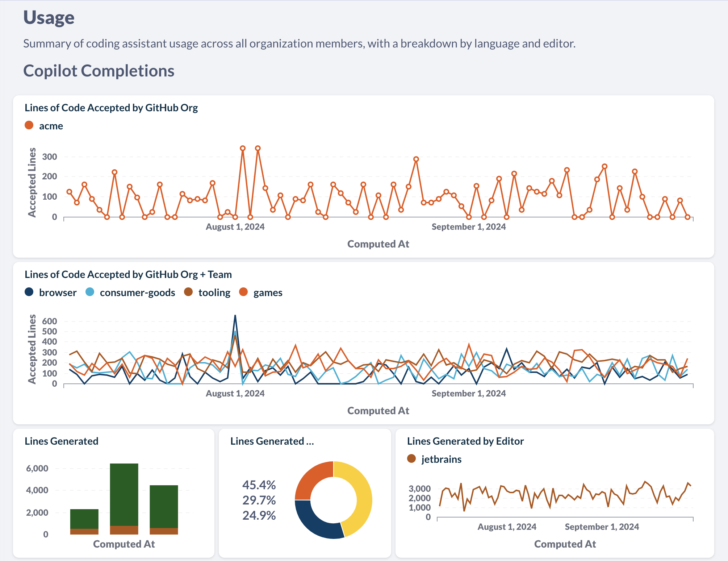Click the jetbrains legend label

click(442, 460)
